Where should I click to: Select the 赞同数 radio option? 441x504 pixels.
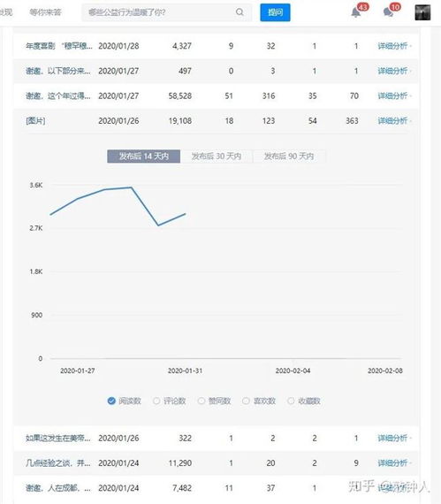click(x=214, y=401)
